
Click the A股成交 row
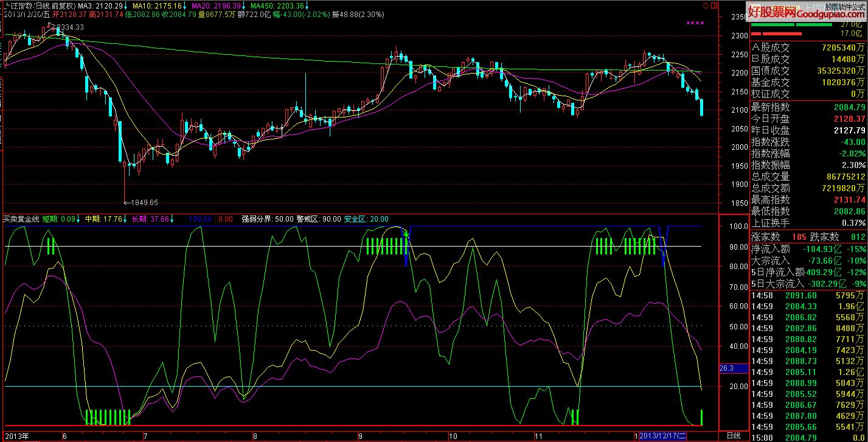click(808, 47)
